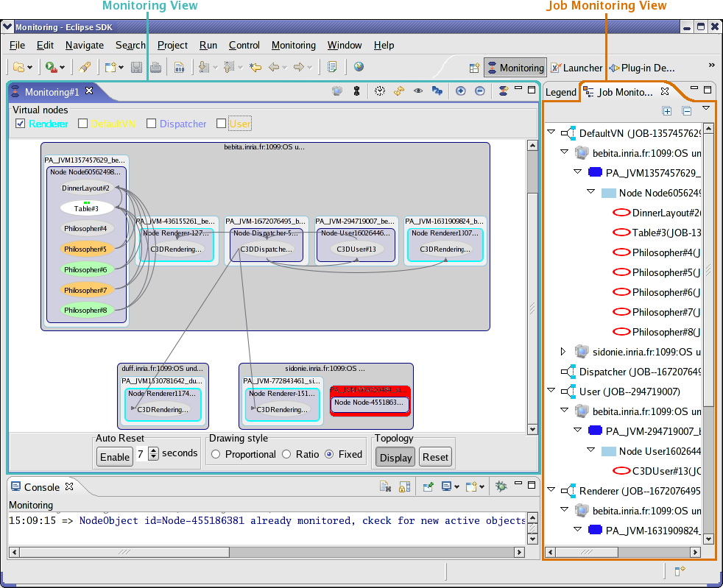Click the P2P icon in Monitoring toolbar
The width and height of the screenshot is (723, 588).
click(x=437, y=91)
